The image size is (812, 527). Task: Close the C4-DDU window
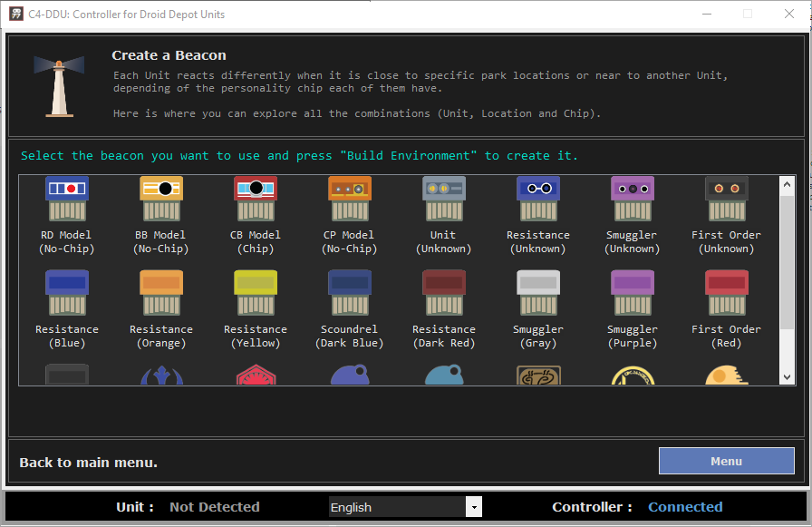(788, 14)
